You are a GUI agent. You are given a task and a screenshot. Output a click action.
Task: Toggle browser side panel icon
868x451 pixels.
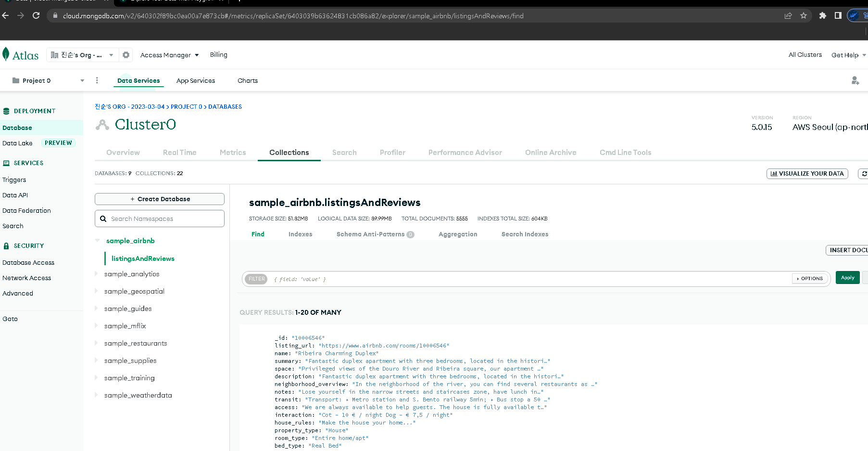(x=838, y=15)
